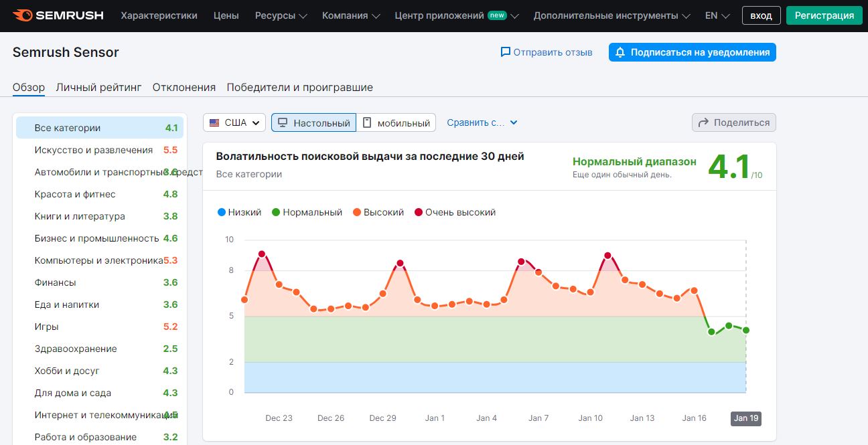Switch to Победители и проигравшие tab
Screen dimensions: 868x445
[x=299, y=87]
